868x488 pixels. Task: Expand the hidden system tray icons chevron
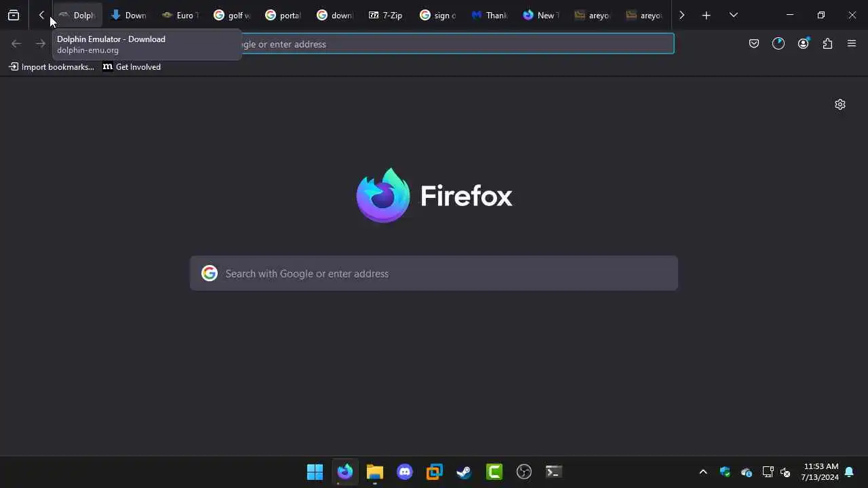pos(703,472)
